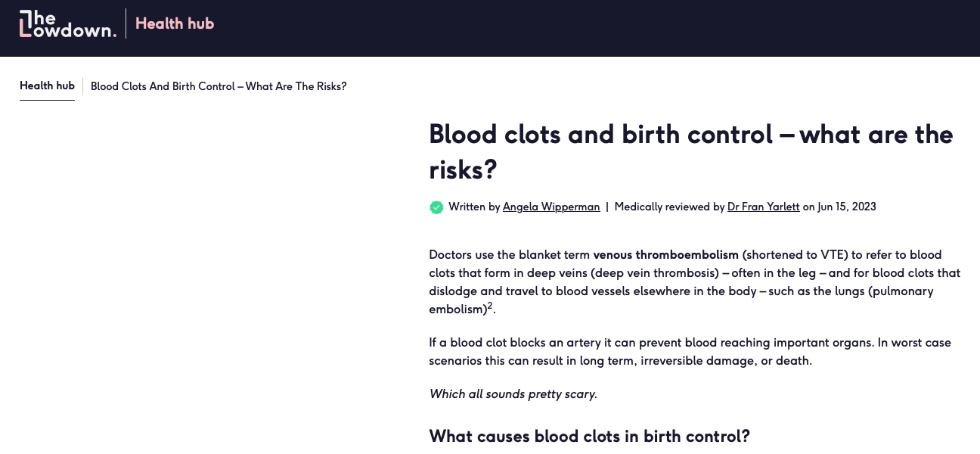Image resolution: width=980 pixels, height=454 pixels.
Task: Open the pink Health hub header link
Action: tap(175, 23)
